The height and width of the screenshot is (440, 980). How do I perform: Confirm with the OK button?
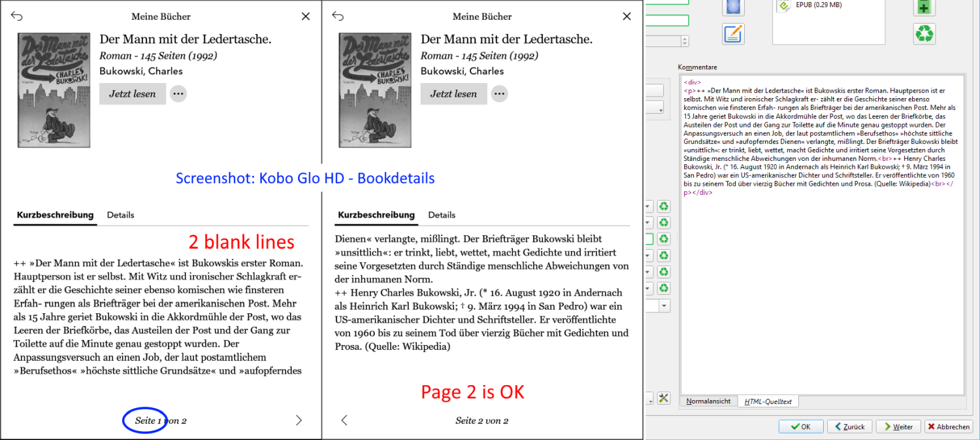(x=801, y=426)
